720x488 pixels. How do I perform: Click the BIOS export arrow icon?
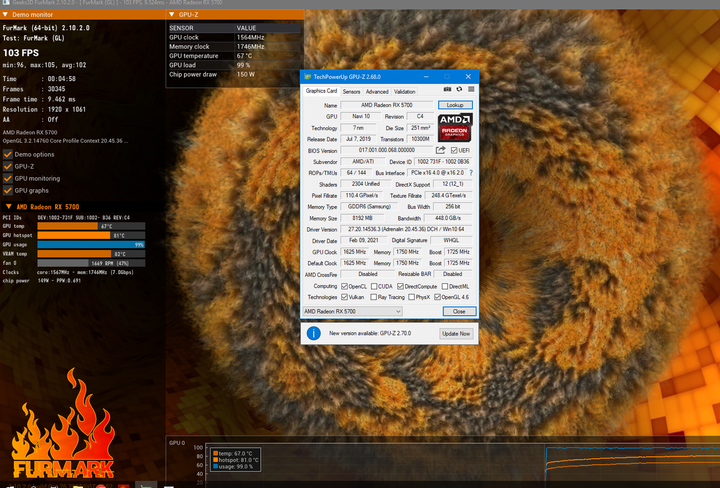point(441,150)
